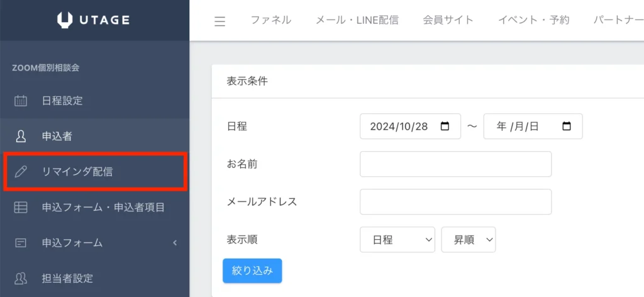The image size is (644, 297).
Task: Click the pencil icon beside リマインダ配信
Action: click(x=21, y=172)
